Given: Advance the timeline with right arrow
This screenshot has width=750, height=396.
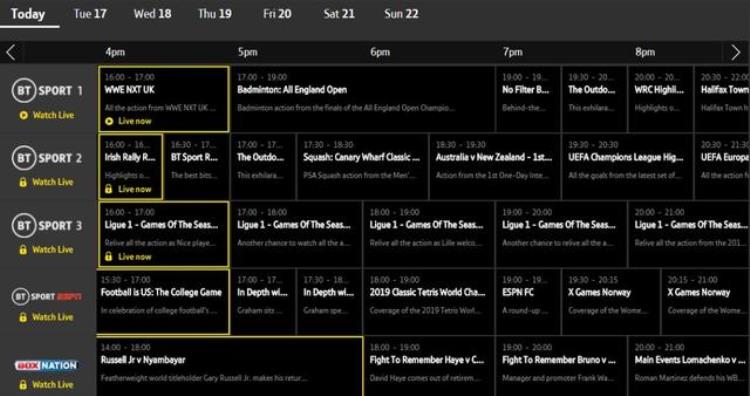Looking at the screenshot, I should pyautogui.click(x=736, y=52).
